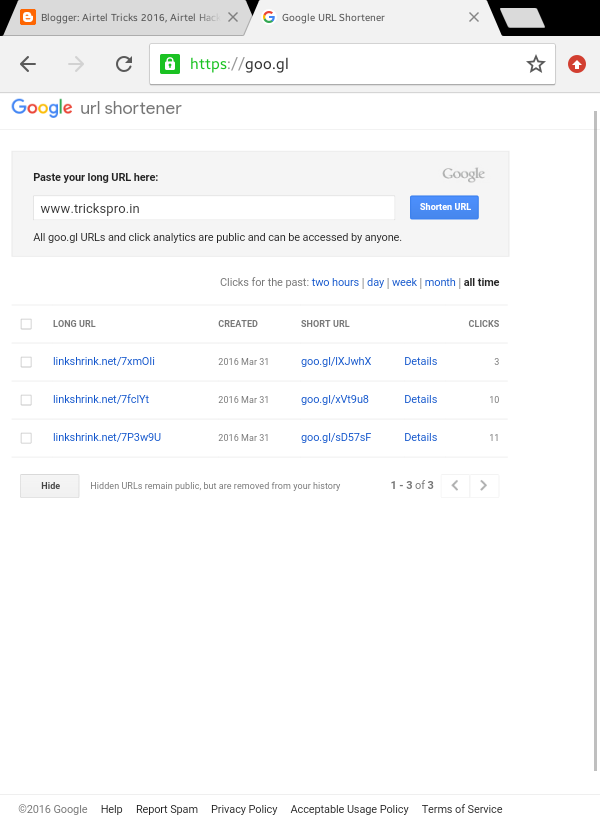This screenshot has width=600, height=822.
Task: Check the box for linkshrink.net/7xmOIi
Action: point(26,361)
